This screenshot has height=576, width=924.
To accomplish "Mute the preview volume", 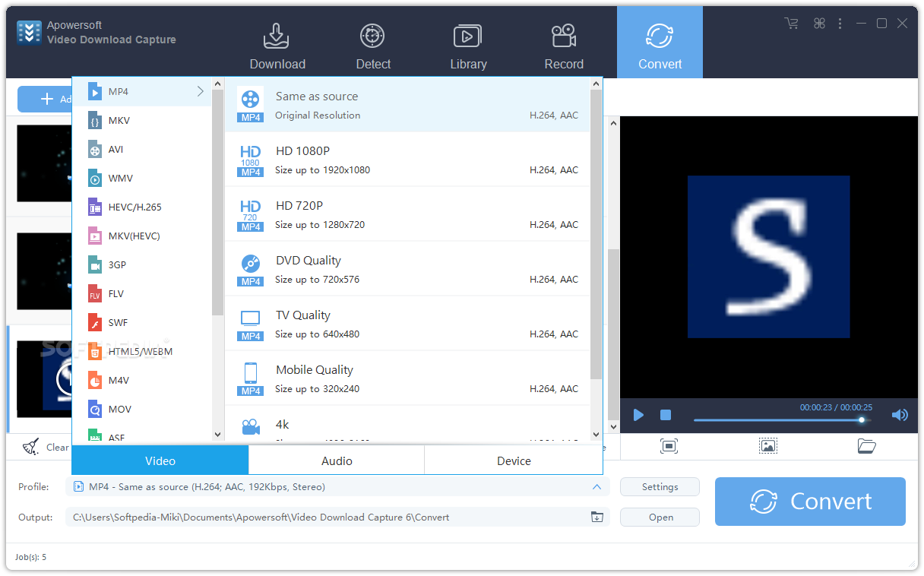I will point(900,415).
